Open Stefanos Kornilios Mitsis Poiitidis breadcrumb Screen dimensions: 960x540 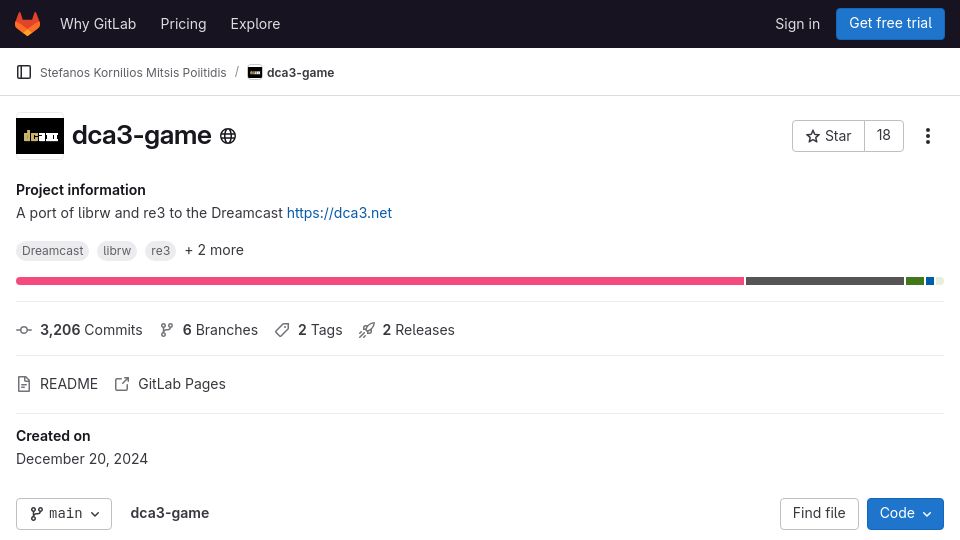pos(133,72)
